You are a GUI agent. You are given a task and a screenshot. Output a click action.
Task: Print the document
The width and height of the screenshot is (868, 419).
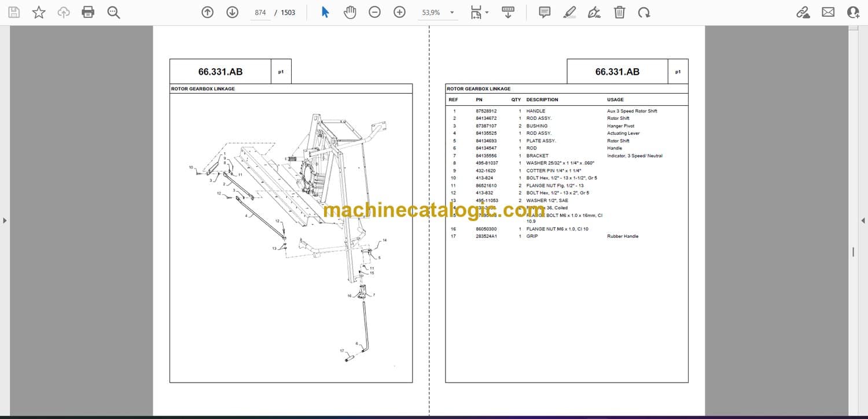pyautogui.click(x=88, y=12)
